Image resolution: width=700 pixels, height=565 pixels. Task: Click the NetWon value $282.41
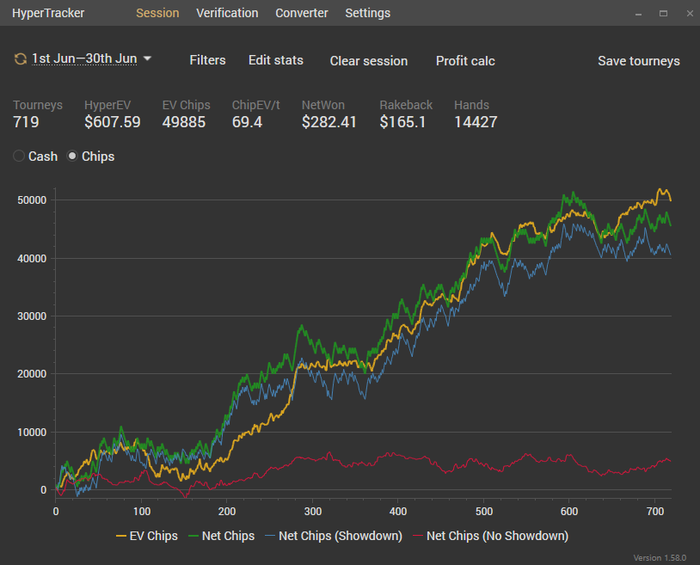click(329, 122)
